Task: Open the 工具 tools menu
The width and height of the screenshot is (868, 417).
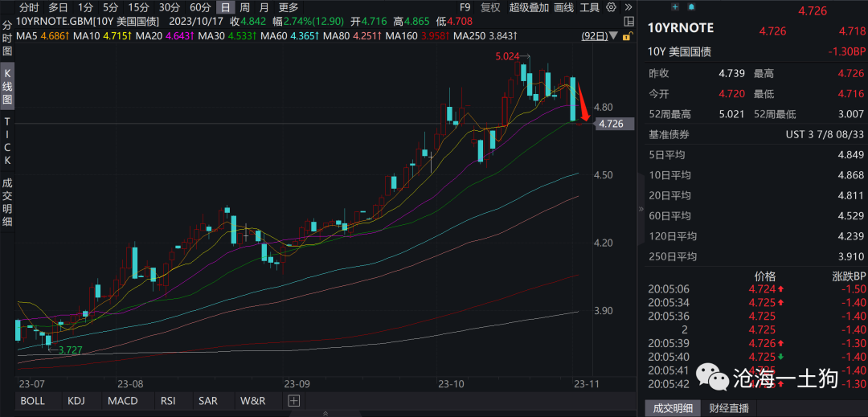Action: pos(590,7)
